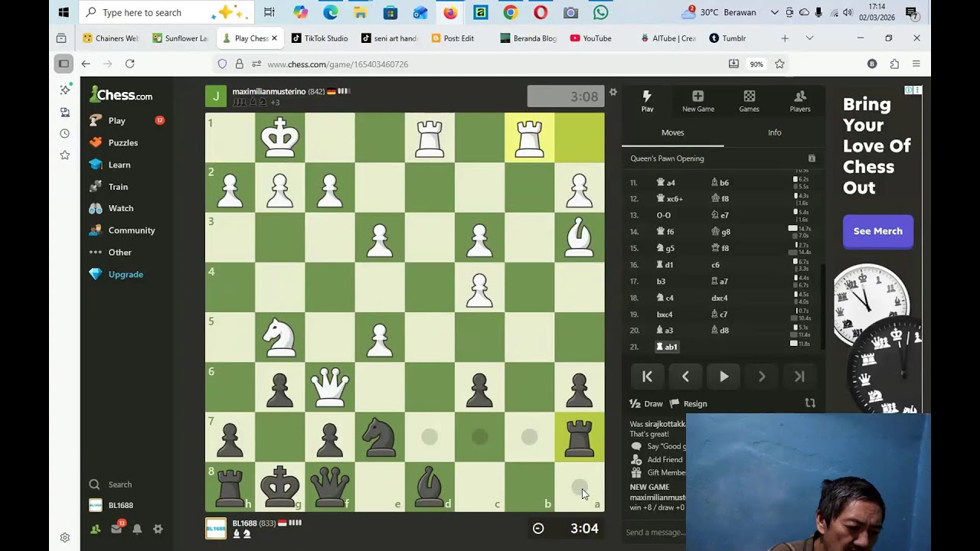Select the white queen on the board
Screen dimensions: 980x551
pyautogui.click(x=329, y=387)
